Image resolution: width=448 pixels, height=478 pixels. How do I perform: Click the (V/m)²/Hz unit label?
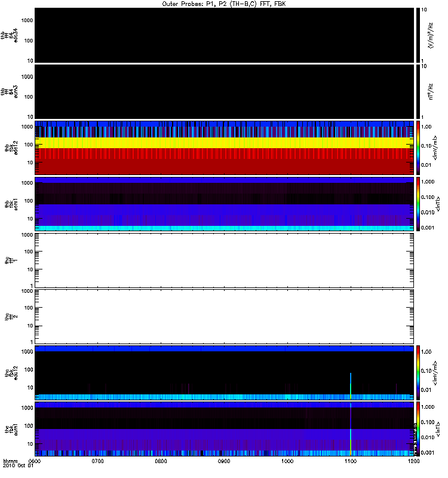pyautogui.click(x=430, y=35)
